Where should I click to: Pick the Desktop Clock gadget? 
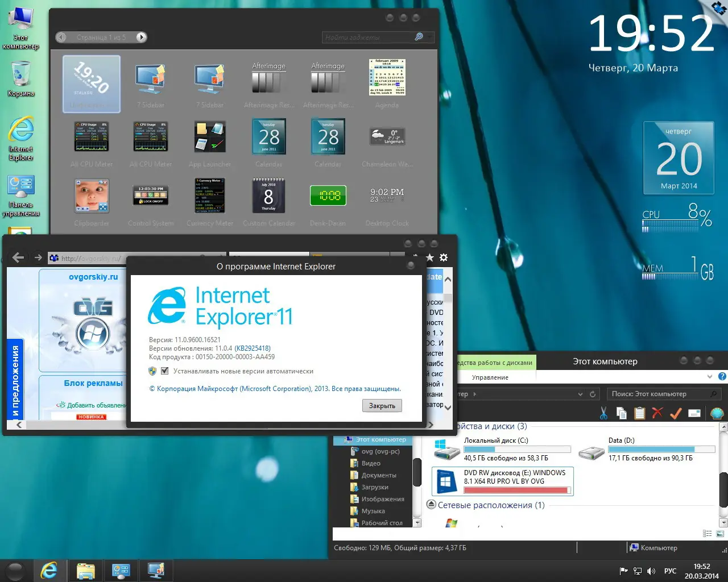pos(387,202)
